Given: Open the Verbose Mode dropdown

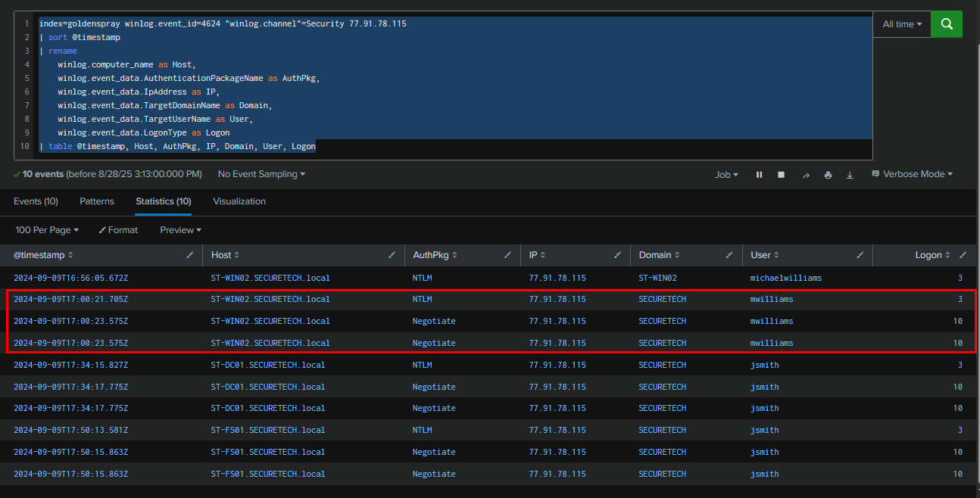Looking at the screenshot, I should pyautogui.click(x=912, y=174).
